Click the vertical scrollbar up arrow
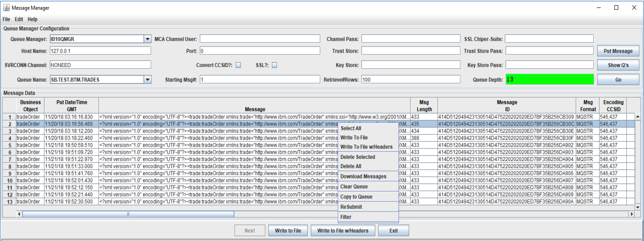 [638, 117]
